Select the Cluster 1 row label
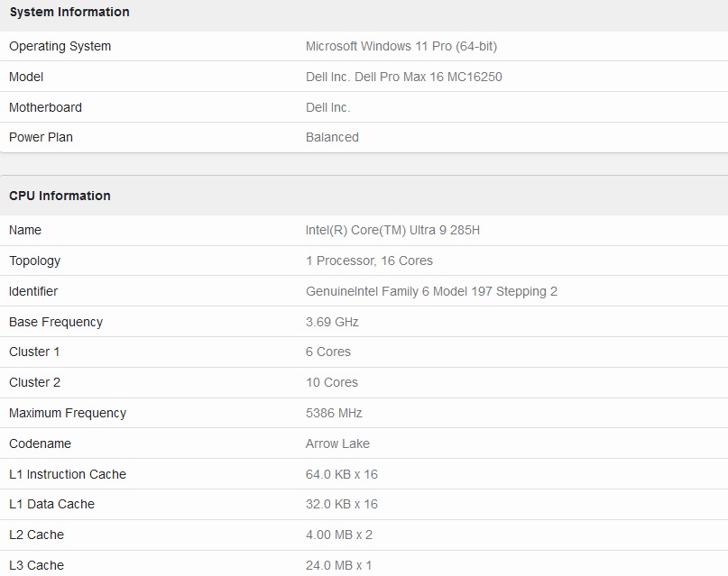This screenshot has height=576, width=728. [34, 352]
